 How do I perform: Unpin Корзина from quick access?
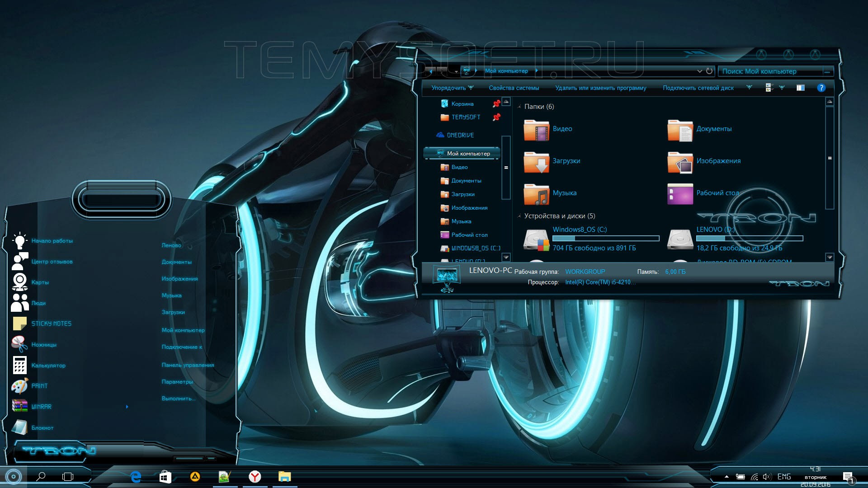496,103
